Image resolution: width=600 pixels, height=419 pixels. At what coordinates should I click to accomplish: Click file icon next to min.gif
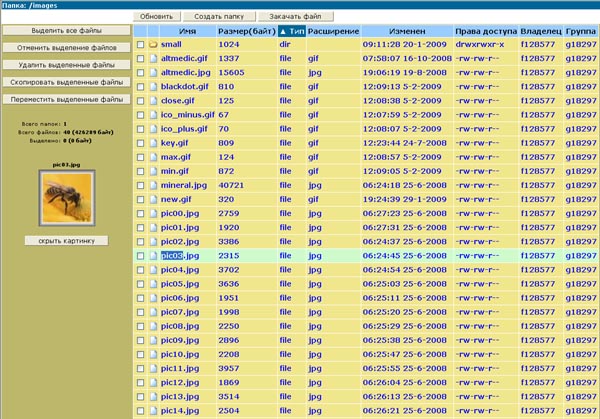tap(153, 171)
